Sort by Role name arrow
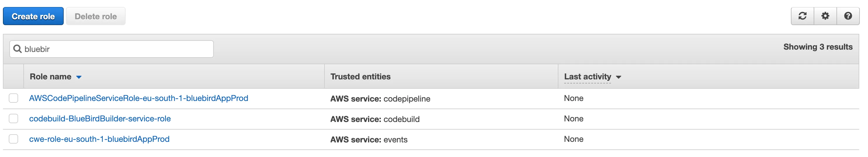Screen dimensions: 868x157 coord(79,77)
